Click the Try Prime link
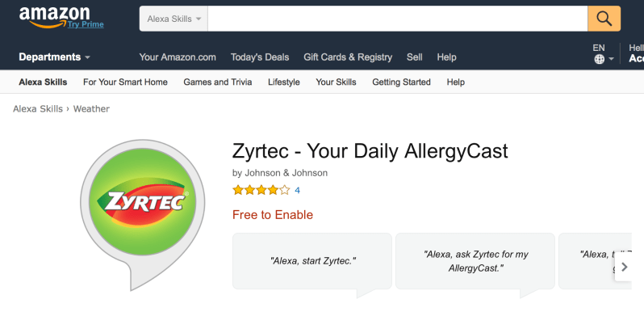The image size is (644, 312). [x=86, y=24]
